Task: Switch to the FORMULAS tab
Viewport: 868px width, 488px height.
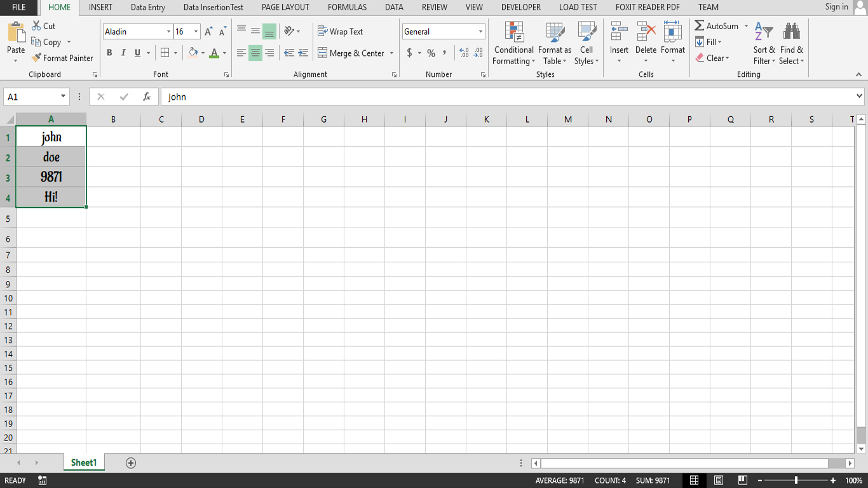Action: 347,8
